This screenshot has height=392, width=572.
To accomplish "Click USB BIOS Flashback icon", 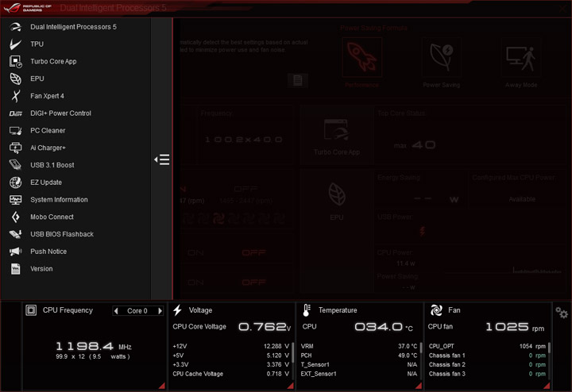I will (x=15, y=234).
